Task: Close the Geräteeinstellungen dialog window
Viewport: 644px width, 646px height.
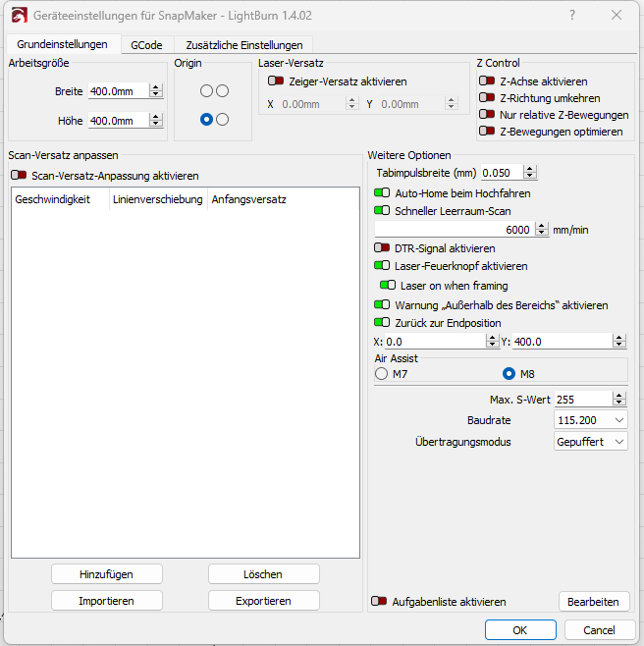Action: click(617, 16)
